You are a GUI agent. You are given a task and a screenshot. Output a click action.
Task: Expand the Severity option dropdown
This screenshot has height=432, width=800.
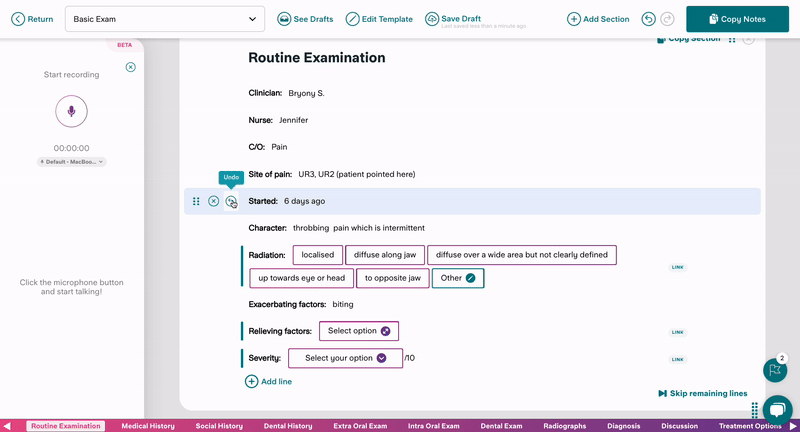click(x=345, y=358)
